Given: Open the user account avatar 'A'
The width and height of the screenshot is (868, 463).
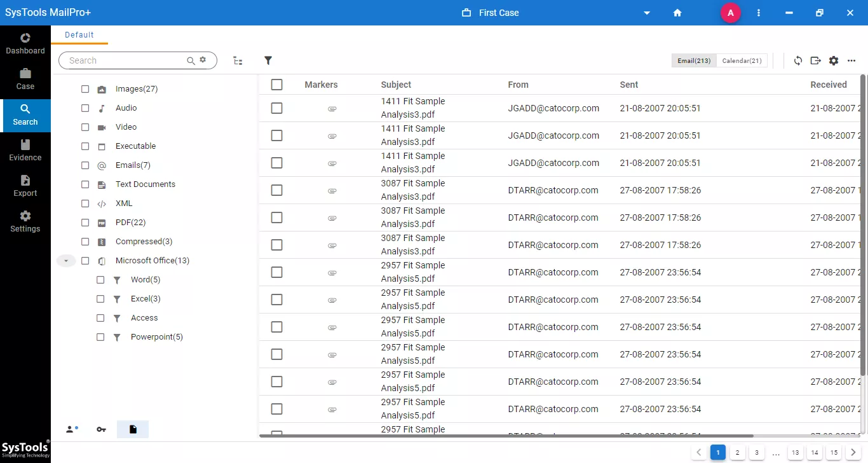Looking at the screenshot, I should coord(731,13).
